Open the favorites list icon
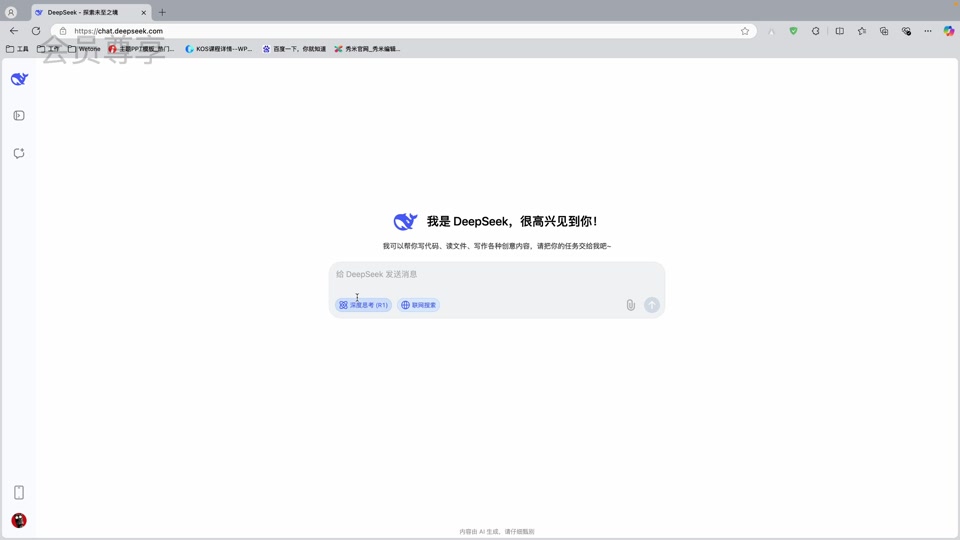 (862, 31)
